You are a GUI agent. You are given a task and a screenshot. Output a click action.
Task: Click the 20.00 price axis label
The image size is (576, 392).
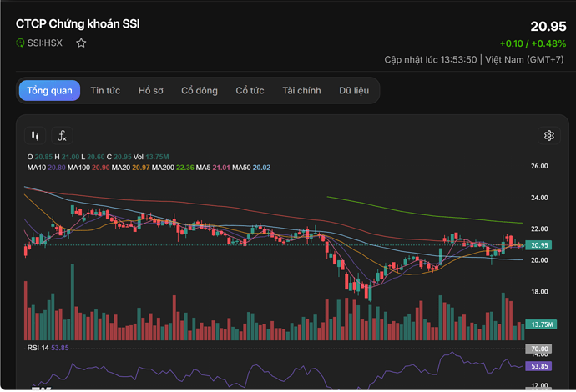(539, 260)
